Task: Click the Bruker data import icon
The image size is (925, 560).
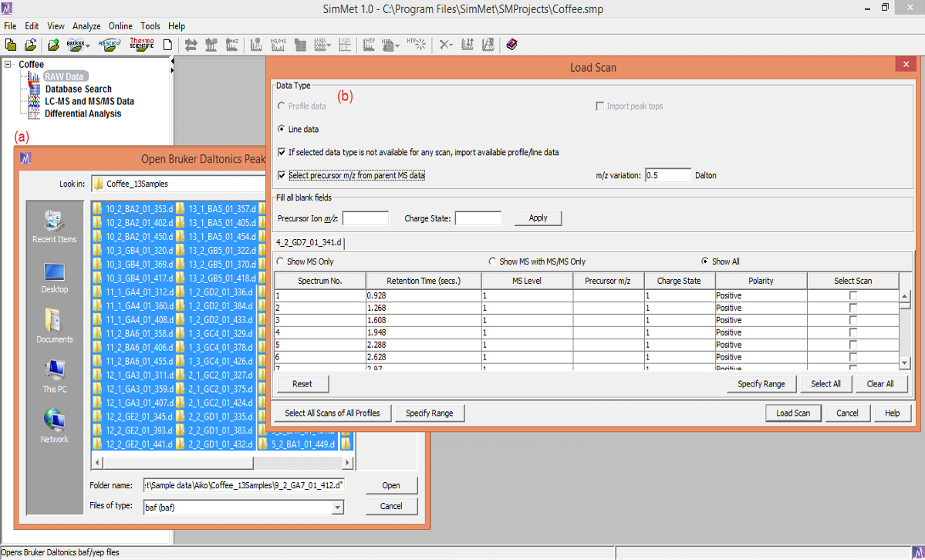Action: click(75, 45)
